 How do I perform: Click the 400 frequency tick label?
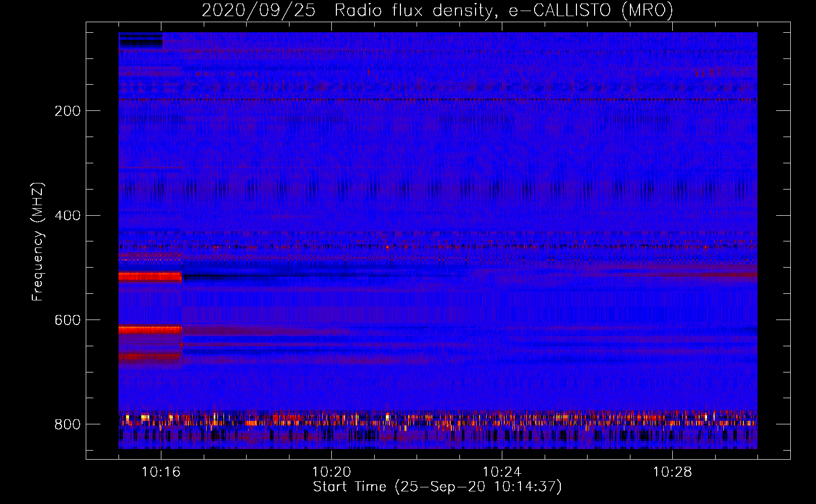point(68,216)
